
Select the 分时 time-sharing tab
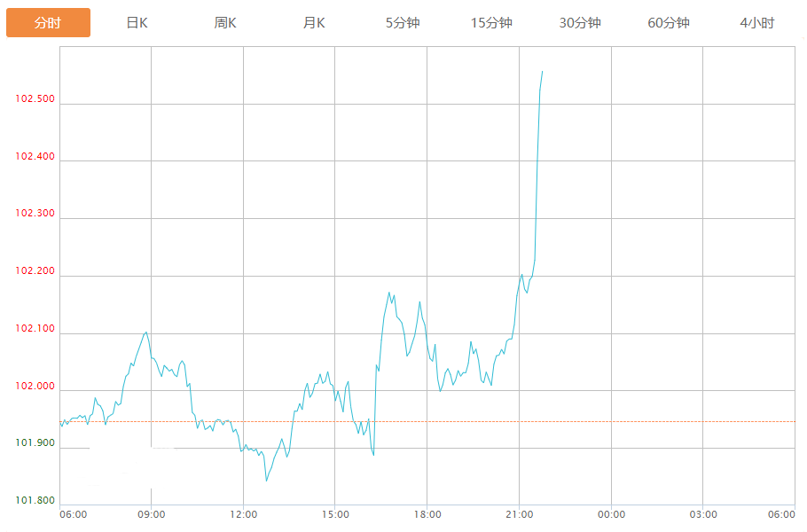(x=48, y=23)
